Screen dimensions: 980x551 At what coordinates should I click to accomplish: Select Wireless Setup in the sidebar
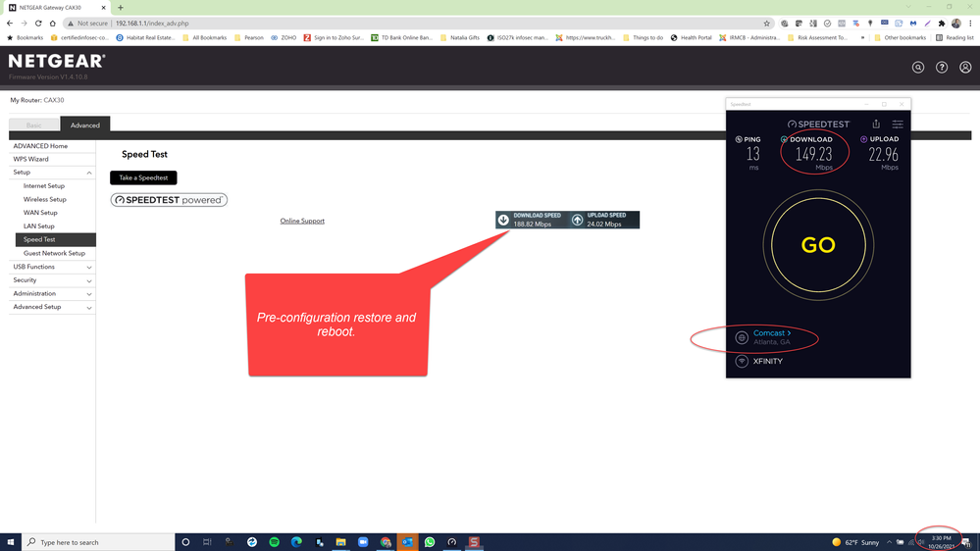44,199
